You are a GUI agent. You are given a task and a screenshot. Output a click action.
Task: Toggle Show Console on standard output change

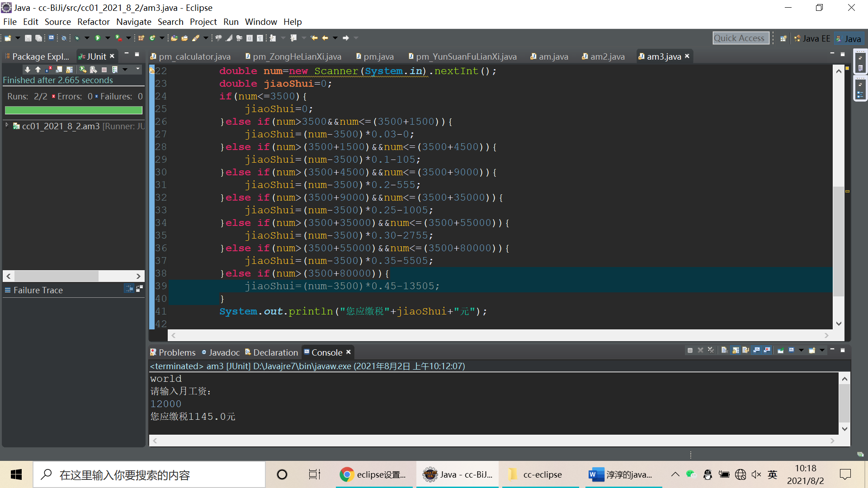(756, 350)
